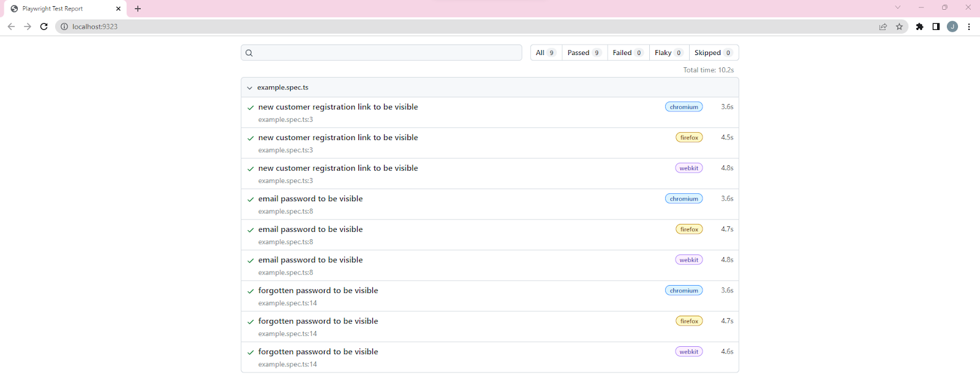Click passed checkmark of webkit email password test
The width and height of the screenshot is (980, 386).
251,261
